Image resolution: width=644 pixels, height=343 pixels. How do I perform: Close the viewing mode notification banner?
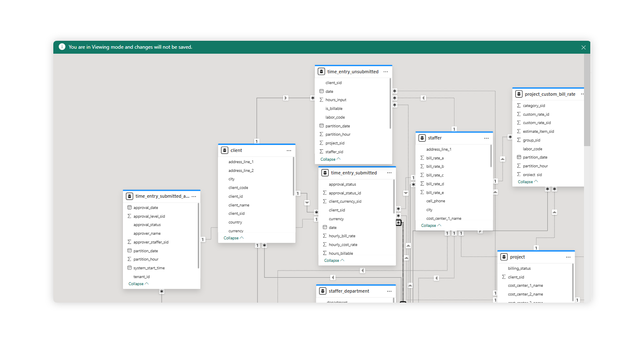point(583,47)
